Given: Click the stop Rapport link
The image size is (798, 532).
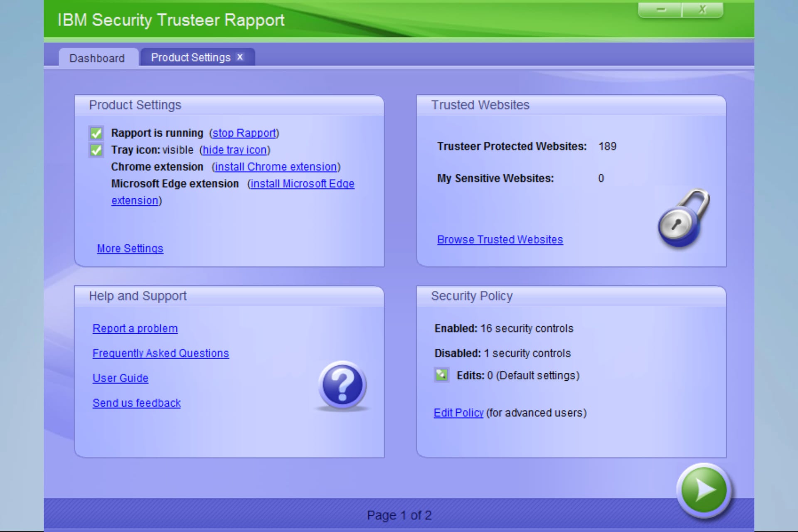Looking at the screenshot, I should click(x=244, y=133).
